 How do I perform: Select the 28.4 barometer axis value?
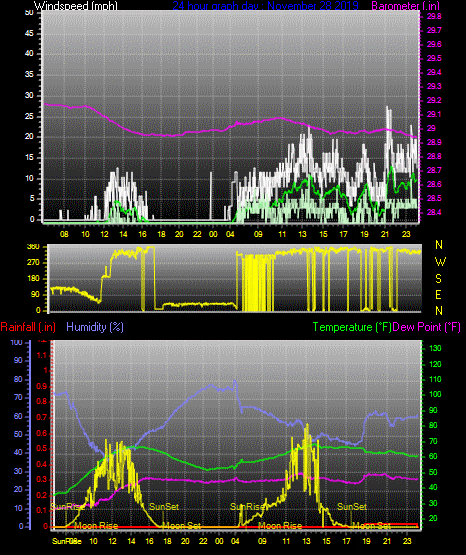(x=434, y=212)
